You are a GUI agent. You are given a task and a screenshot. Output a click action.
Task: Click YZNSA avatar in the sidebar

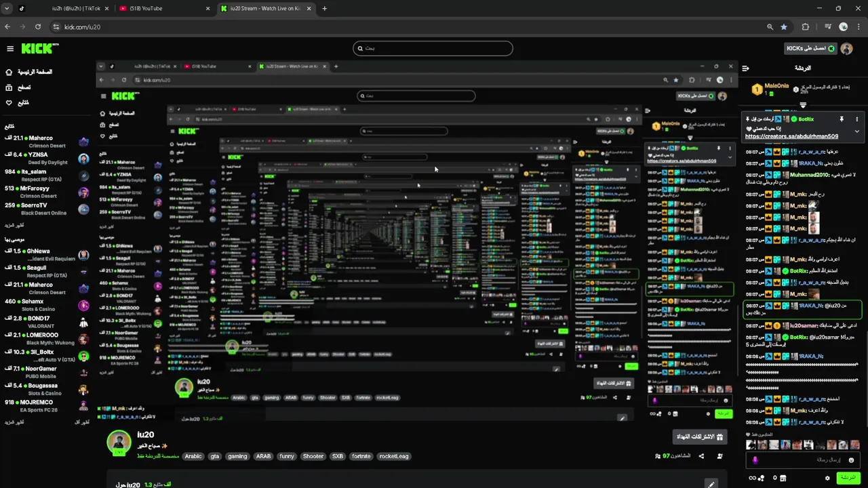click(x=83, y=159)
